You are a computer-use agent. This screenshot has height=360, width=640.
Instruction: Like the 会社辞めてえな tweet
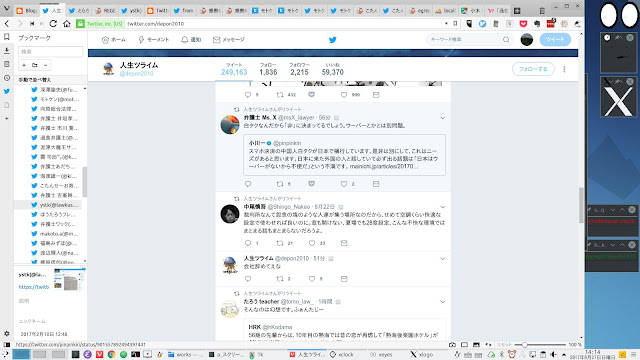click(312, 279)
